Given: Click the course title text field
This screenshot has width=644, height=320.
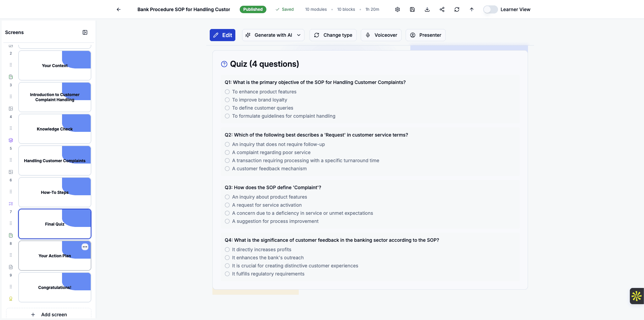Looking at the screenshot, I should pyautogui.click(x=184, y=9).
